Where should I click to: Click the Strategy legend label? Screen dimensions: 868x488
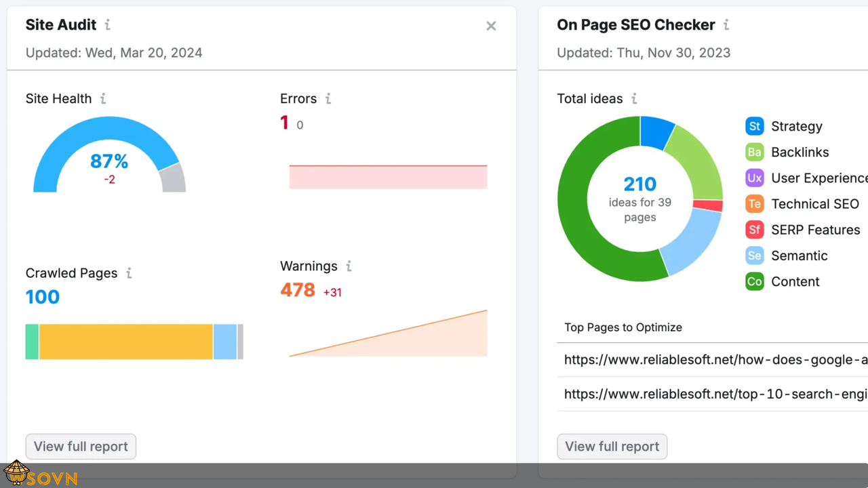pyautogui.click(x=797, y=126)
